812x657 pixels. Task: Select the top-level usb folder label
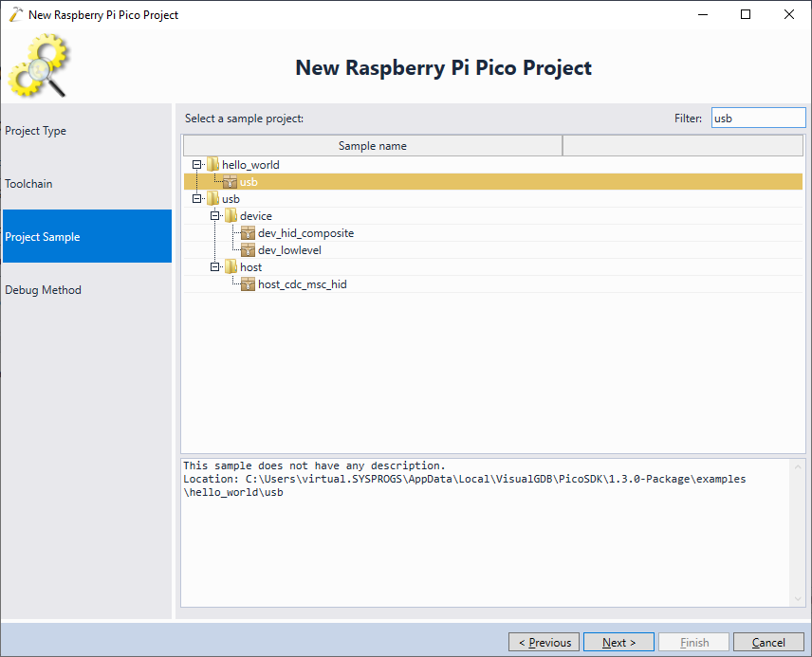[231, 199]
